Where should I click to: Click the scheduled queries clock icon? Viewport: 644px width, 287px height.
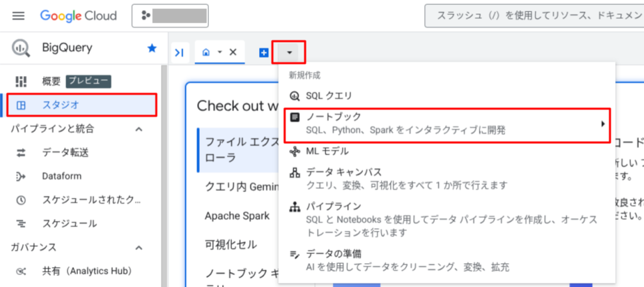click(x=21, y=200)
